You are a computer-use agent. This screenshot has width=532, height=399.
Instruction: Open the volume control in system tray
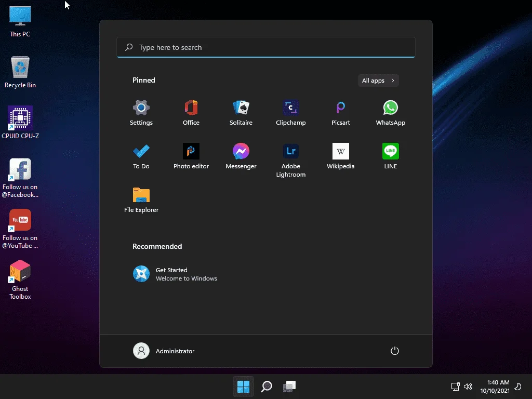coord(468,387)
